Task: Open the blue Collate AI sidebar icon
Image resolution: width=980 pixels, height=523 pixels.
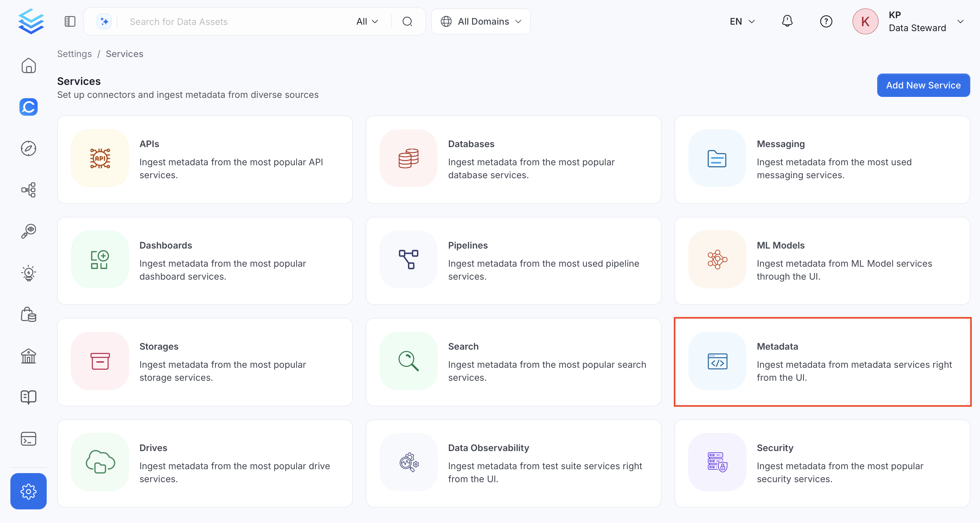Action: coord(29,107)
